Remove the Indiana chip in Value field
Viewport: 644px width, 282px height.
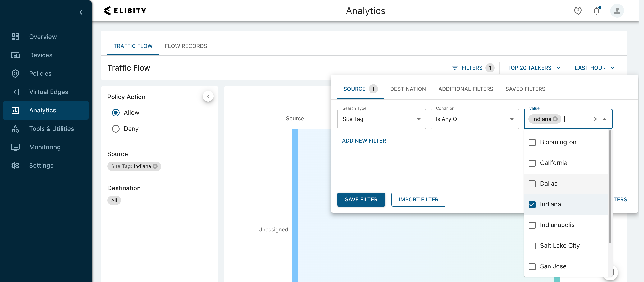click(555, 119)
